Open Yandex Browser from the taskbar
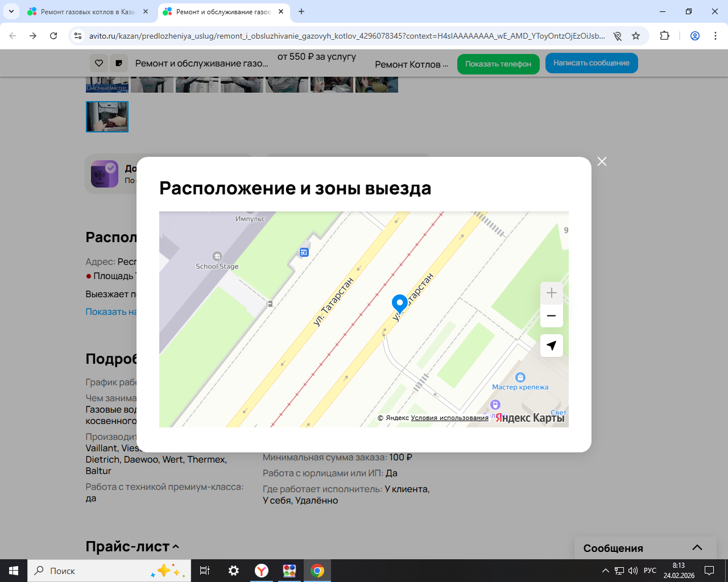Screen dimensions: 728x582 [x=262, y=571]
